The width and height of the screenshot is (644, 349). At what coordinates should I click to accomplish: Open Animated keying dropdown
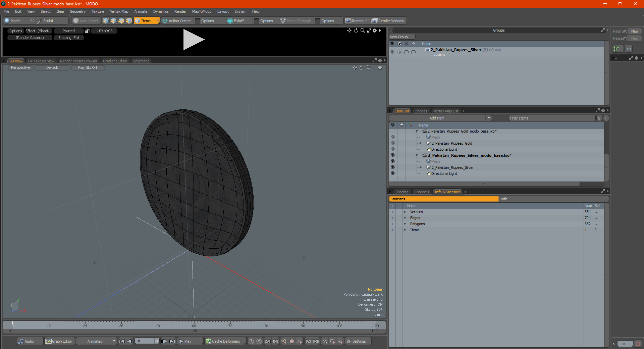(x=97, y=341)
